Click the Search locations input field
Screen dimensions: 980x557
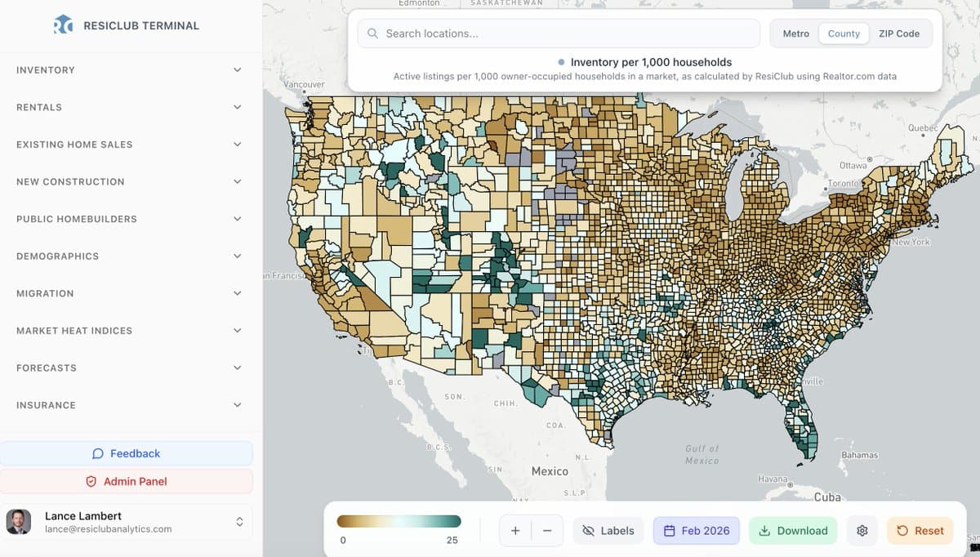(x=558, y=33)
